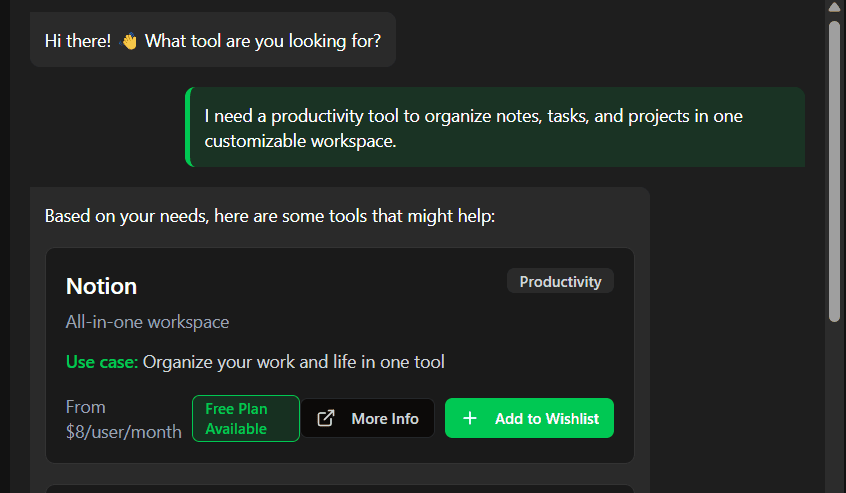This screenshot has width=846, height=493.
Task: Click the waving hand emoji in the greeting
Action: pyautogui.click(x=128, y=41)
